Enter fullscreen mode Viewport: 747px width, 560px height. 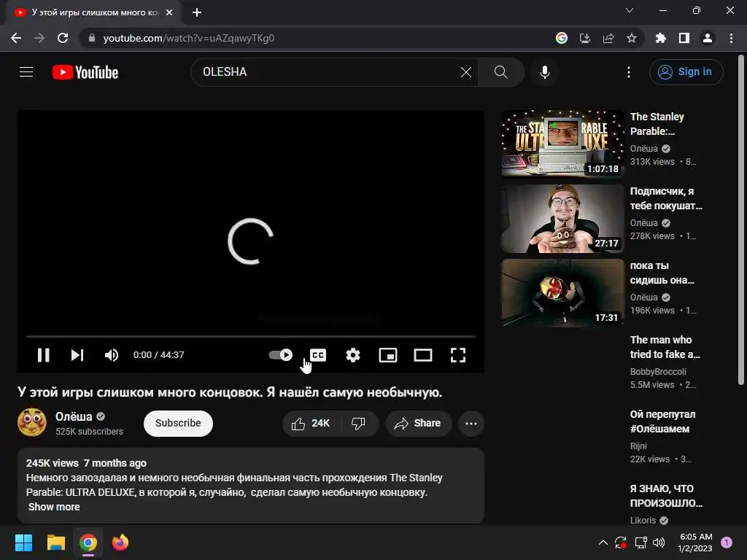pos(458,355)
